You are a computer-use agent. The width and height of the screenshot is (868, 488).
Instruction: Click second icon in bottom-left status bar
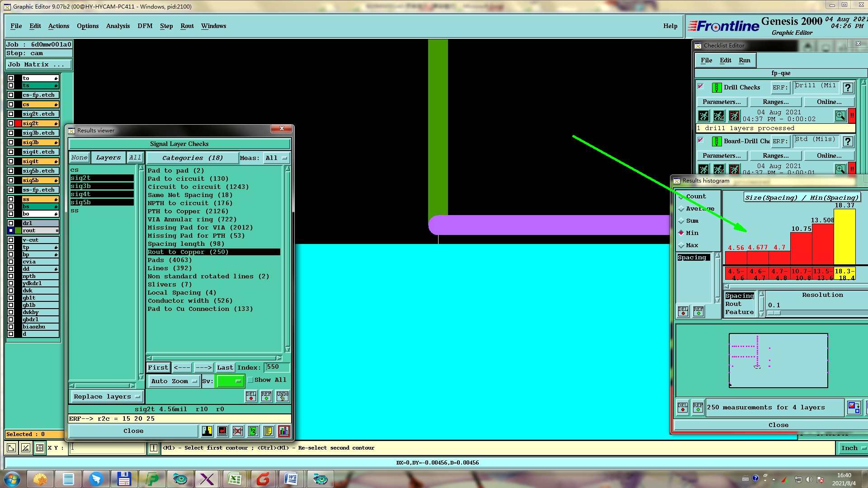pos(26,448)
